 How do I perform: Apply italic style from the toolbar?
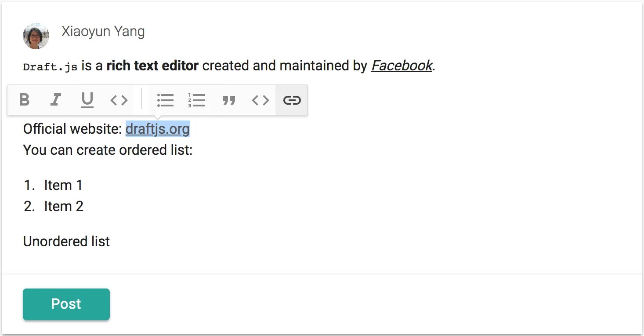pos(55,100)
